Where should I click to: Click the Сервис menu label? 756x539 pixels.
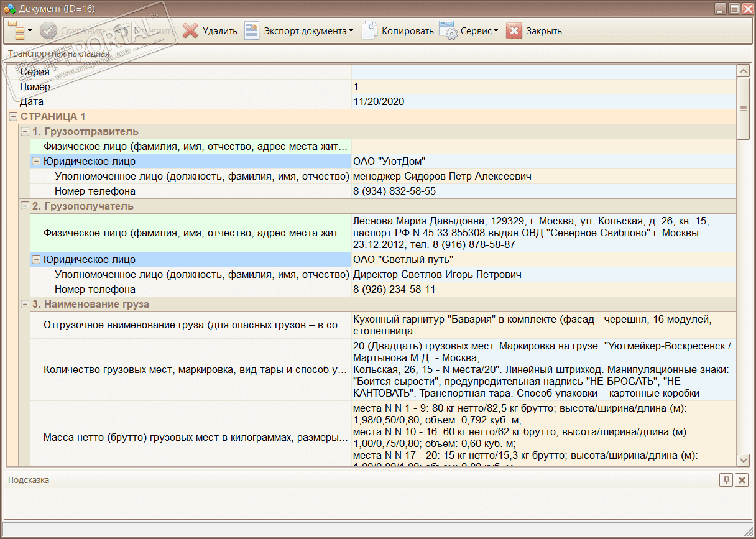[476, 31]
